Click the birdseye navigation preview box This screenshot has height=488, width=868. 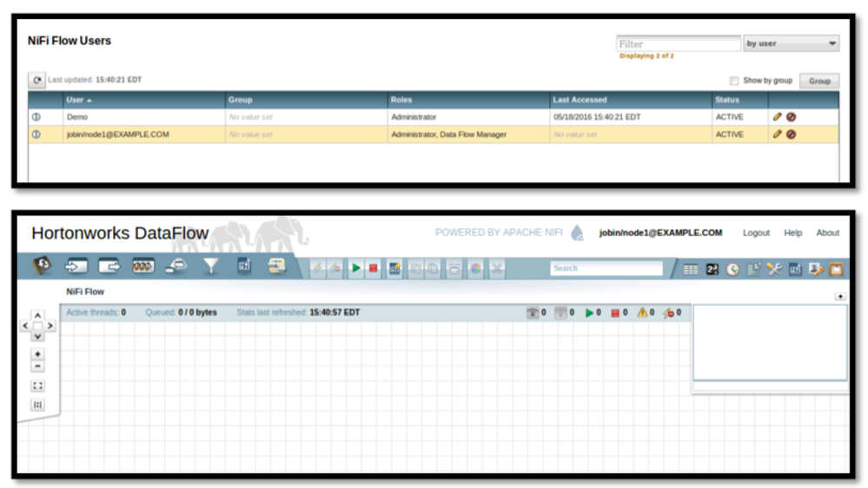(x=770, y=342)
